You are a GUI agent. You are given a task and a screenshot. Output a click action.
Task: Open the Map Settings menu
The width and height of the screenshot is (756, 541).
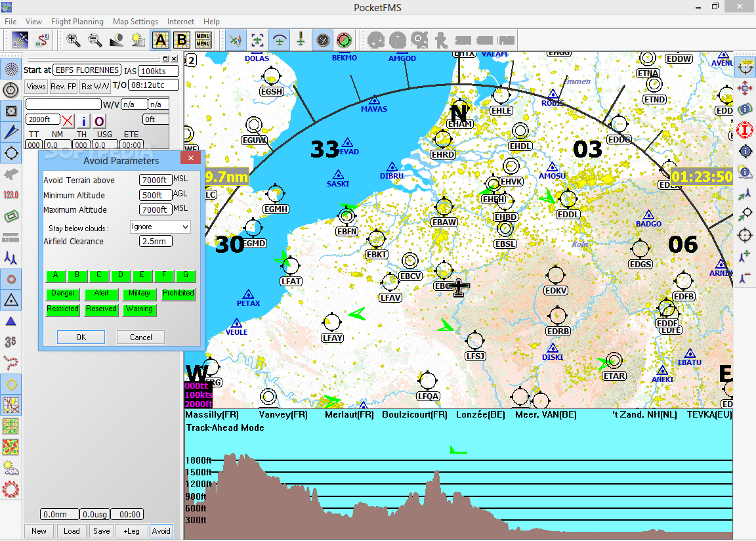135,22
